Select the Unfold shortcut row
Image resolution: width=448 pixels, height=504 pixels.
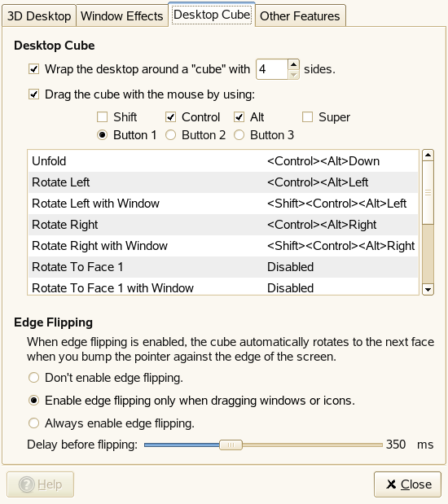(223, 161)
